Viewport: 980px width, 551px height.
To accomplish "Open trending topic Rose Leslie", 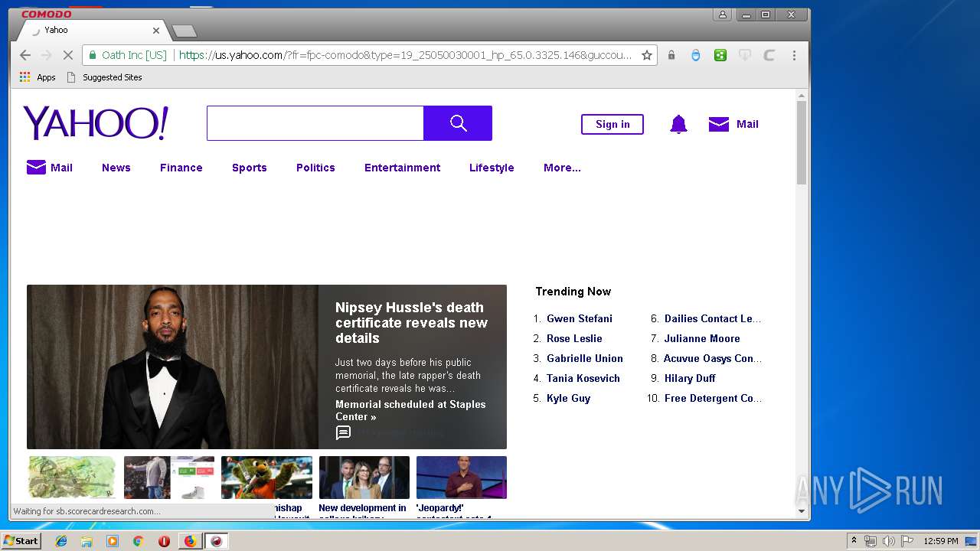I will 574,338.
